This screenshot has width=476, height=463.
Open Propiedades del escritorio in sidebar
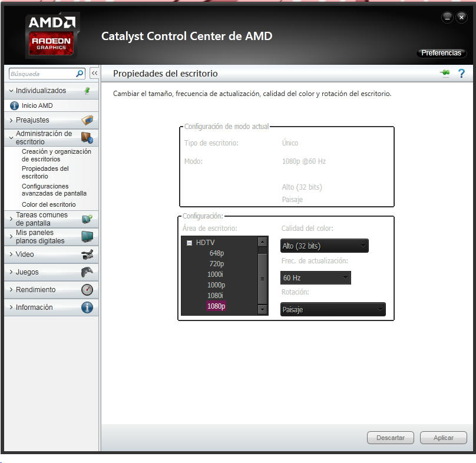tap(45, 172)
